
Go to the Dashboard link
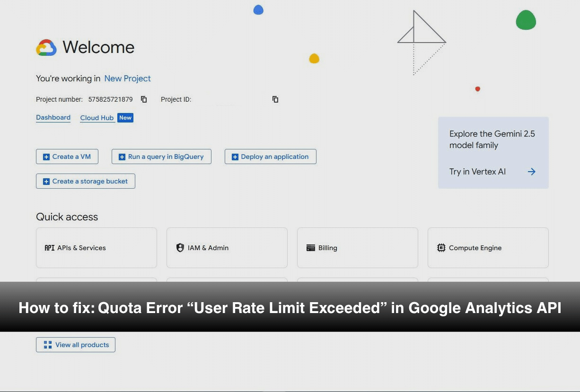coord(53,118)
